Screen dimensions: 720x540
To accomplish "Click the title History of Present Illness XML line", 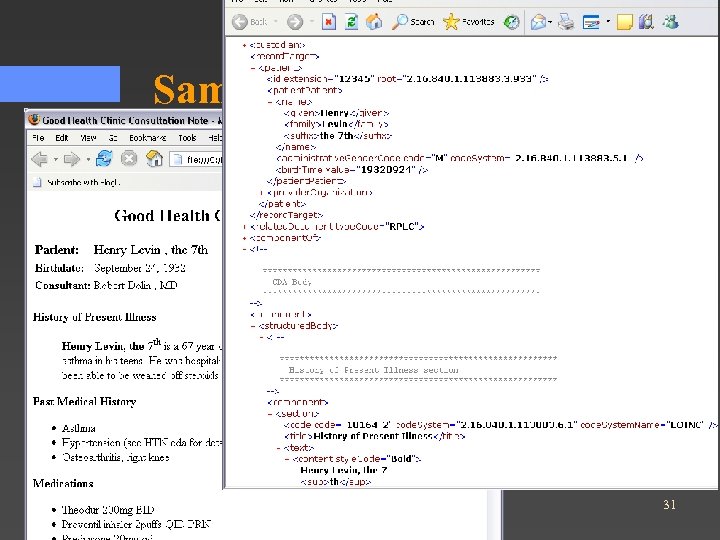I will click(x=374, y=436).
